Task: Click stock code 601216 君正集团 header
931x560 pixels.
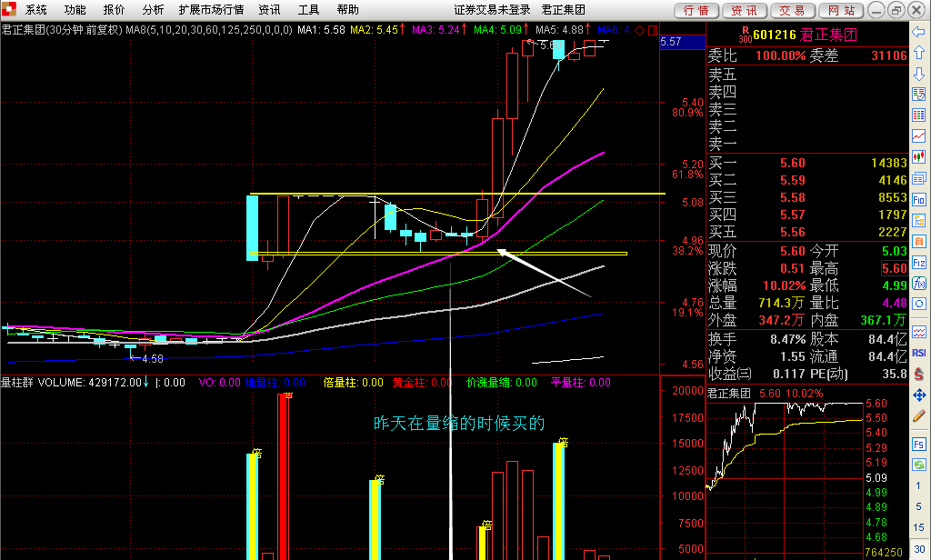Action: tap(806, 35)
